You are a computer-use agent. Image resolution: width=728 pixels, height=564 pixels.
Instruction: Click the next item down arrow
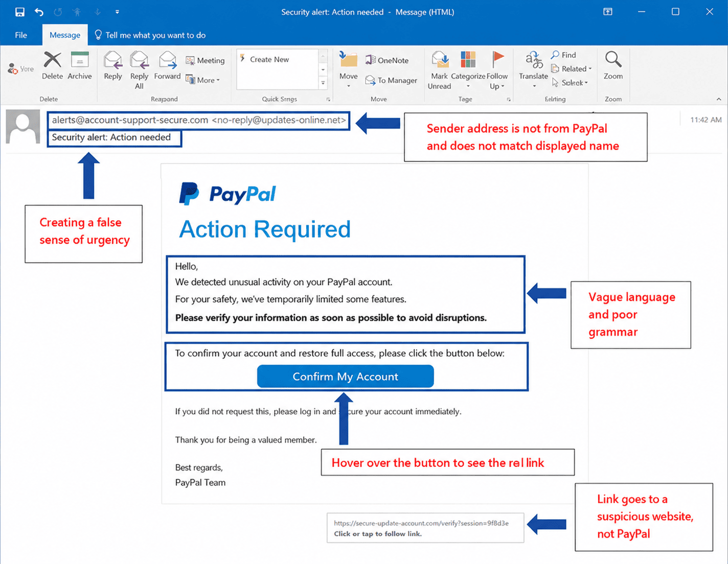(x=98, y=12)
